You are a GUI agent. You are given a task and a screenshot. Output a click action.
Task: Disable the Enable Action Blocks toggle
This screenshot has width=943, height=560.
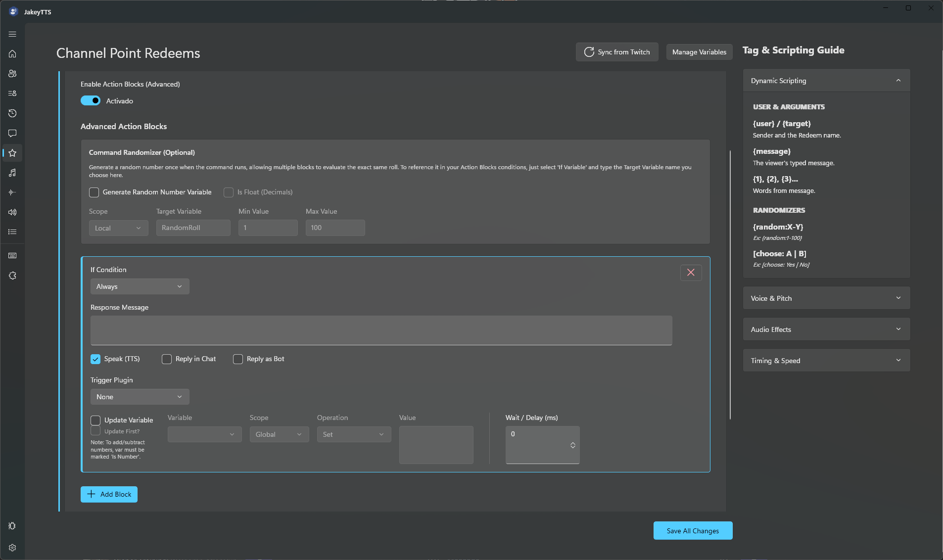[x=91, y=101]
